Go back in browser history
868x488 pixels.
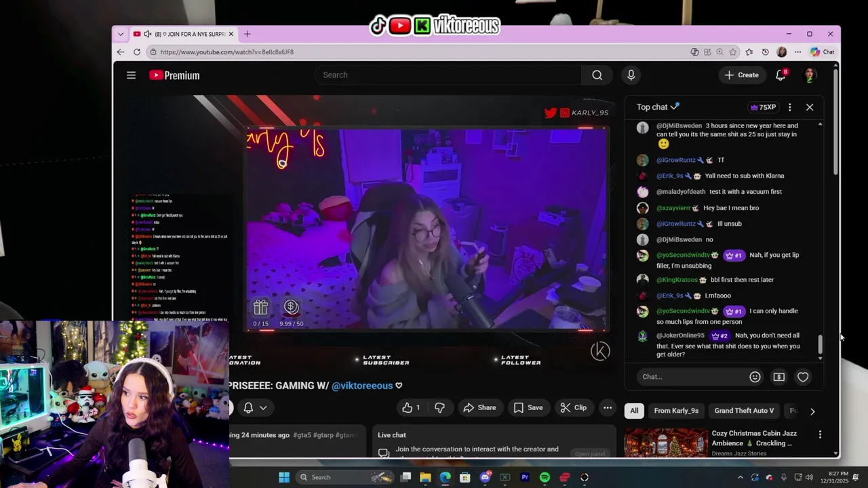[x=121, y=52]
